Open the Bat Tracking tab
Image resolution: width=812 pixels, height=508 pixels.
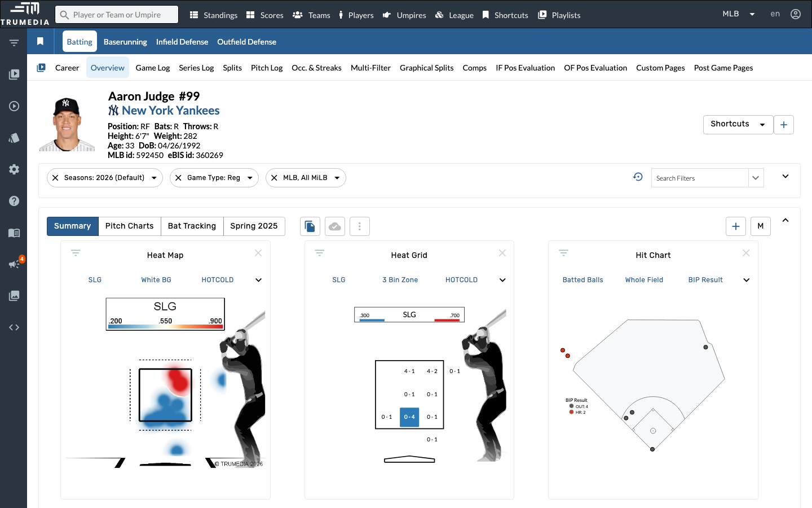coord(192,226)
